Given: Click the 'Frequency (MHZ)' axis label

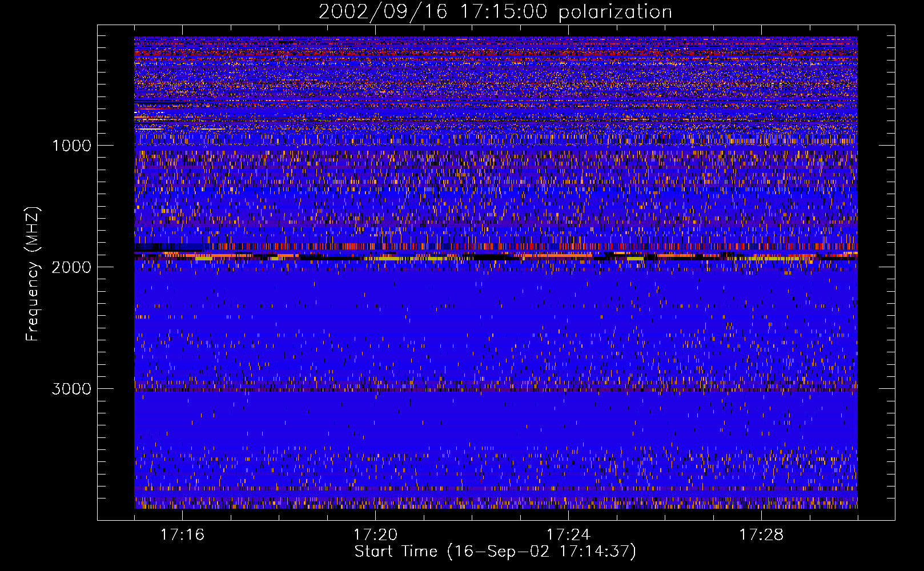Looking at the screenshot, I should click(33, 274).
